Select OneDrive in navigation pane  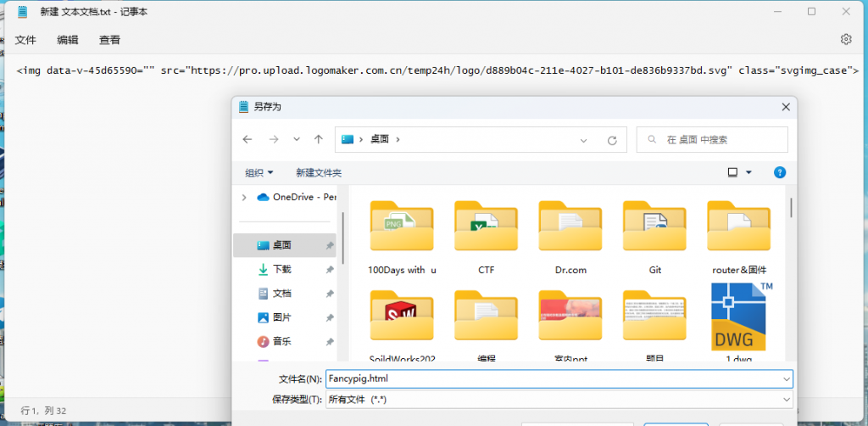click(297, 197)
